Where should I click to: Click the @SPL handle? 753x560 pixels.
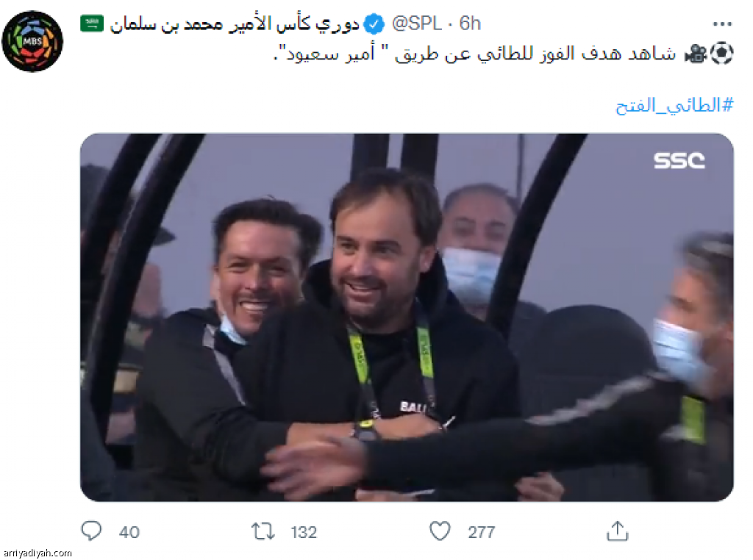pyautogui.click(x=416, y=24)
